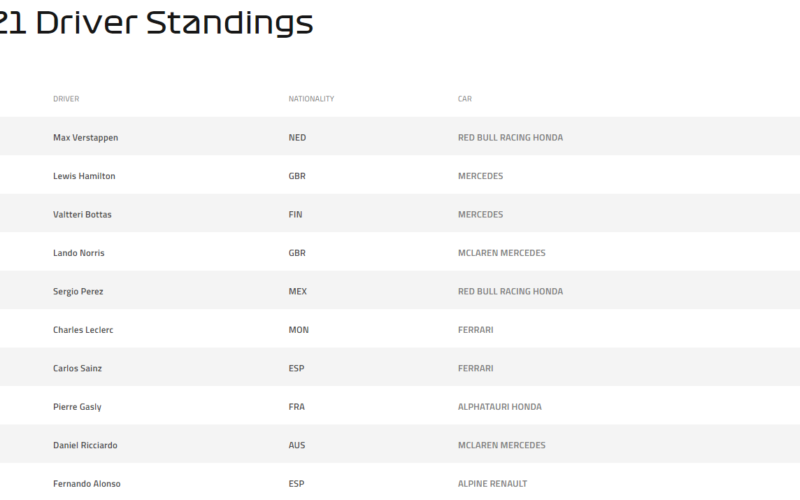
Task: Open AlphaTauri Honda team link
Action: [499, 407]
